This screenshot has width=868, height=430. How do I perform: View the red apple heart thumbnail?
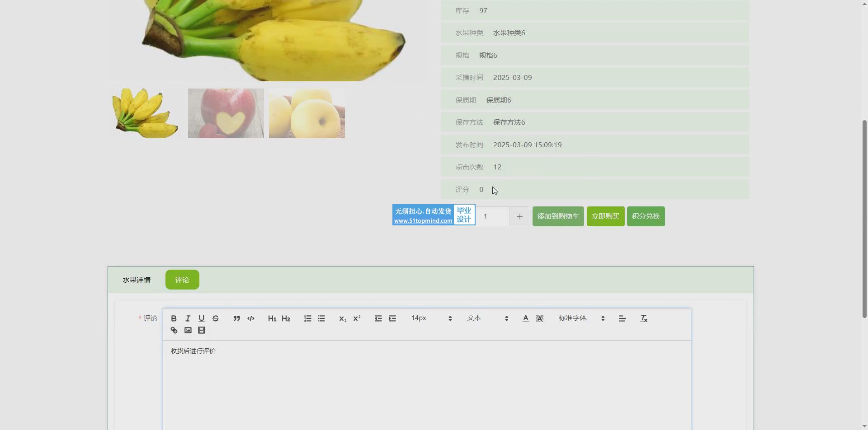point(226,113)
